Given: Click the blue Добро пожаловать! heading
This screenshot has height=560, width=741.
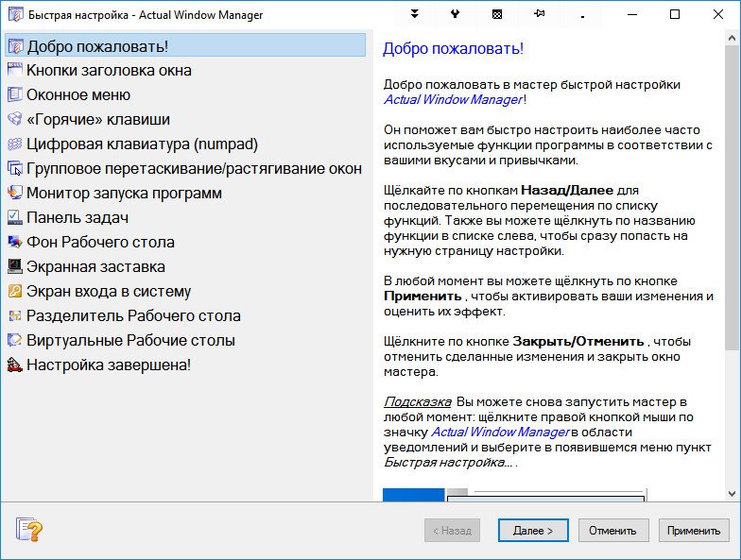Looking at the screenshot, I should coord(454,49).
